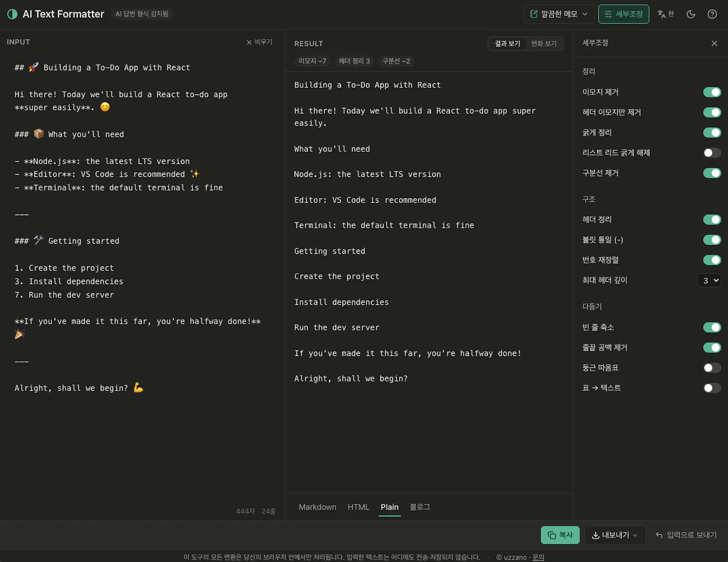The width and height of the screenshot is (728, 562).
Task: Click result line 'Alright, shall we begin?'
Action: click(x=351, y=379)
